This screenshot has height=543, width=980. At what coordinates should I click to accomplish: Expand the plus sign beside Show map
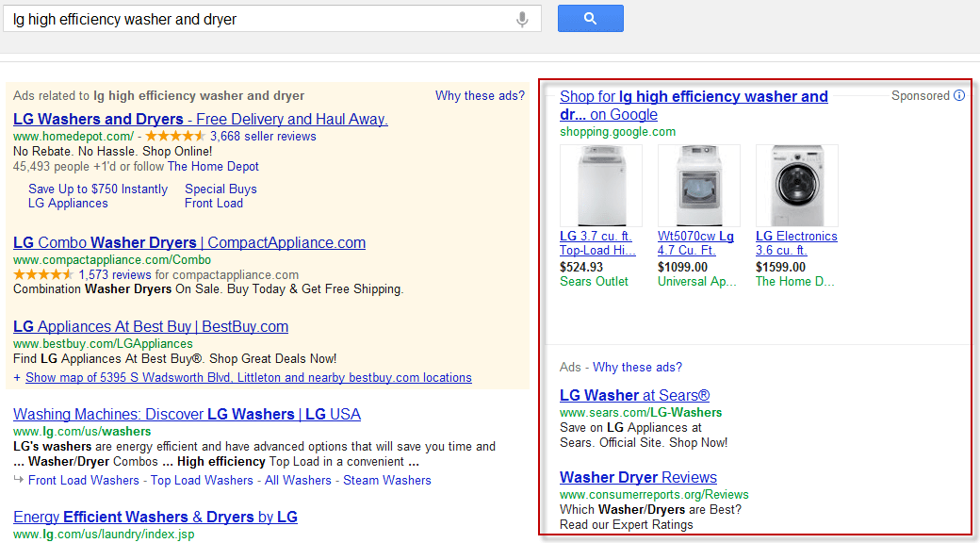17,378
